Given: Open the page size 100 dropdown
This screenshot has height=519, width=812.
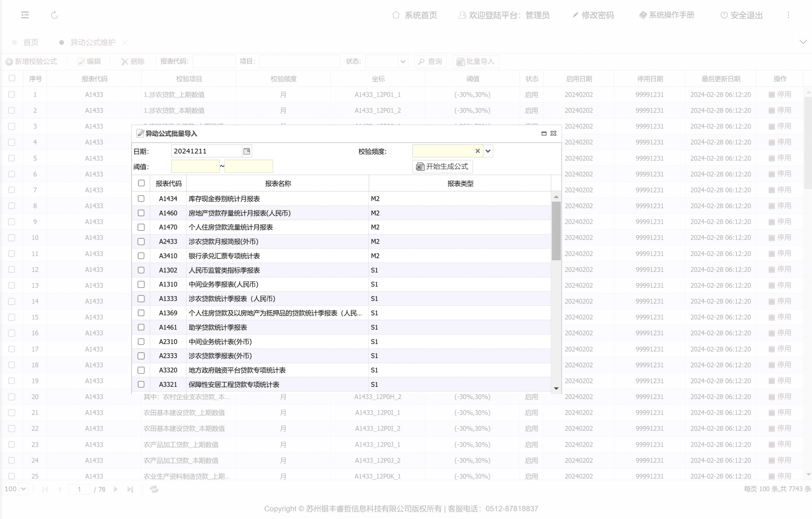Looking at the screenshot, I should (23, 489).
